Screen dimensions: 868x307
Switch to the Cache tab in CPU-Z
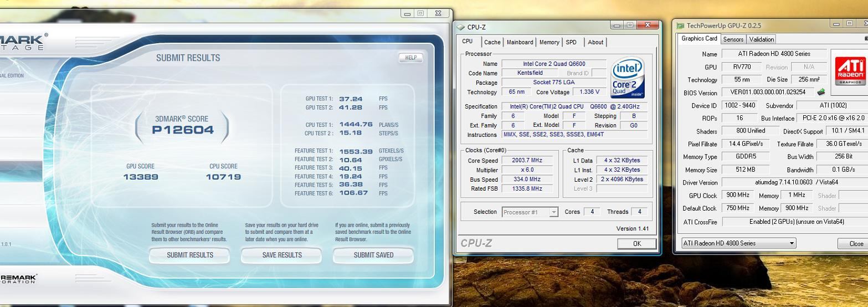point(492,42)
